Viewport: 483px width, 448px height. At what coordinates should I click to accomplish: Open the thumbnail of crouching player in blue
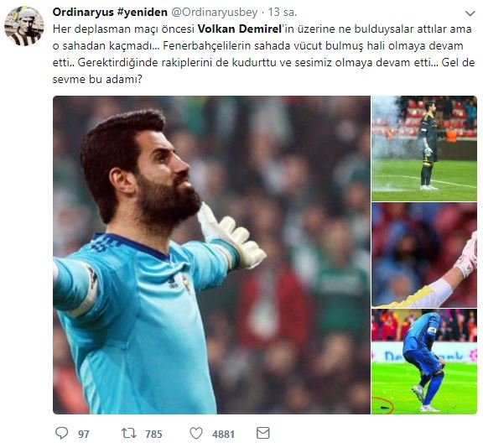(x=424, y=362)
